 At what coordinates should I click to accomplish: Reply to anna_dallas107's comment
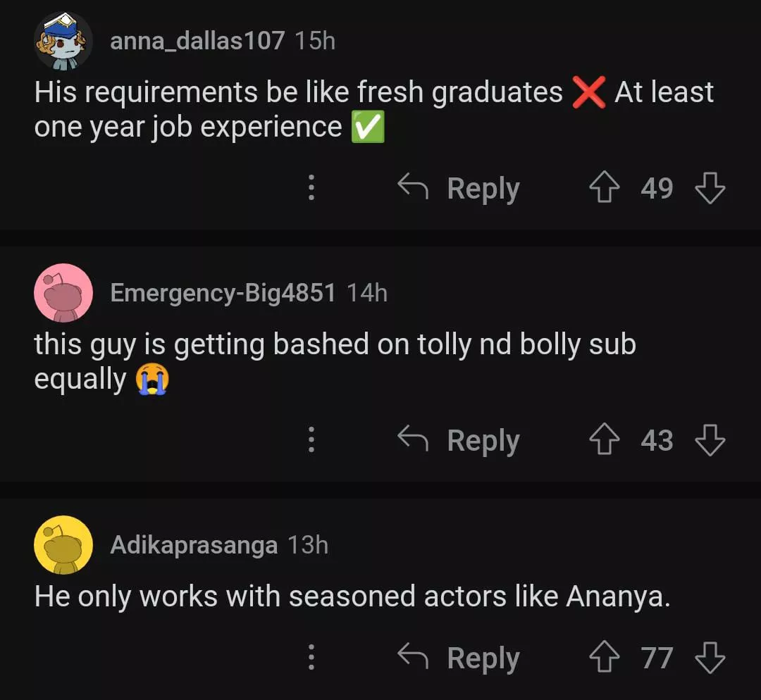click(459, 189)
